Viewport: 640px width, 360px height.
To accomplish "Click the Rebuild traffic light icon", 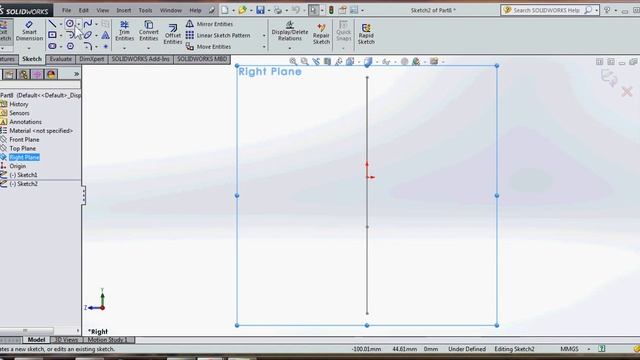I will [x=331, y=10].
